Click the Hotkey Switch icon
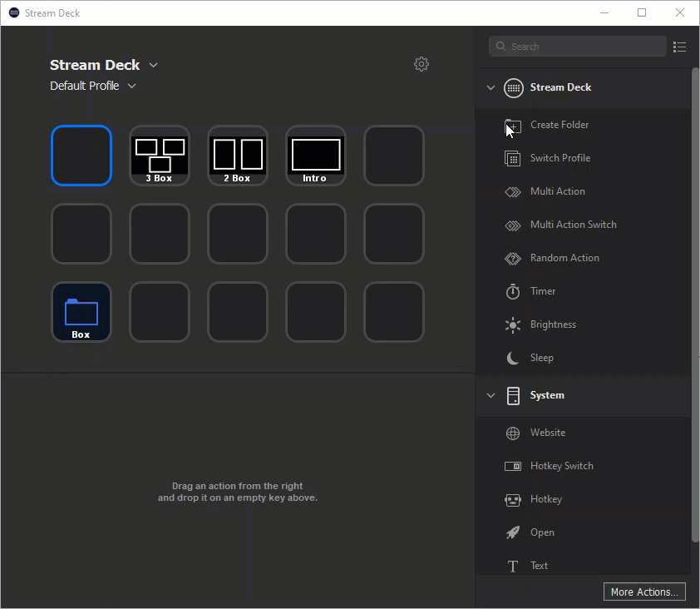This screenshot has height=609, width=700. pyautogui.click(x=512, y=466)
